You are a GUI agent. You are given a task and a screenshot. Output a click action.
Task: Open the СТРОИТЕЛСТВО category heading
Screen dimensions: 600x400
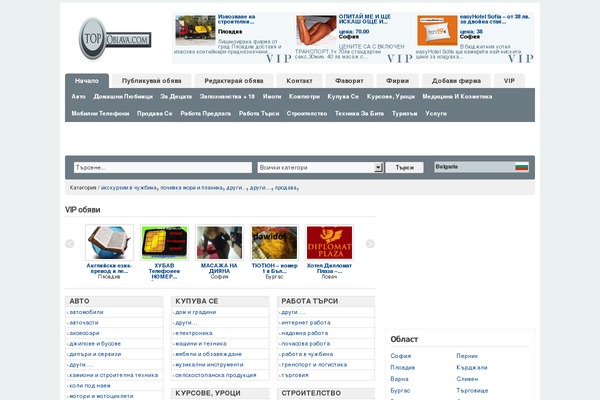[311, 393]
